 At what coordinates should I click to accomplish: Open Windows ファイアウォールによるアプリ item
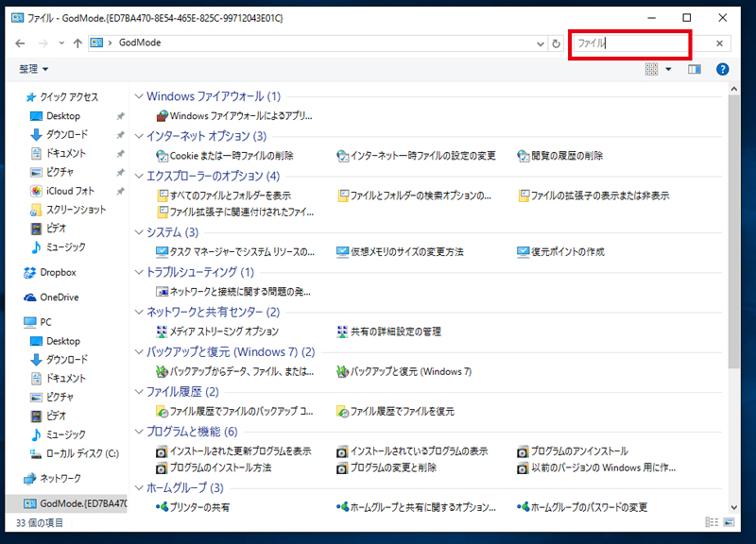234,116
